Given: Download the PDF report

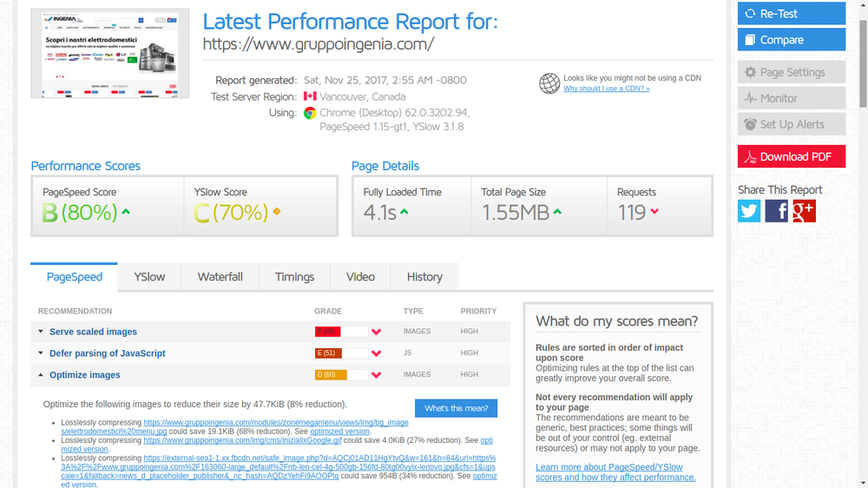Looking at the screenshot, I should coord(791,157).
